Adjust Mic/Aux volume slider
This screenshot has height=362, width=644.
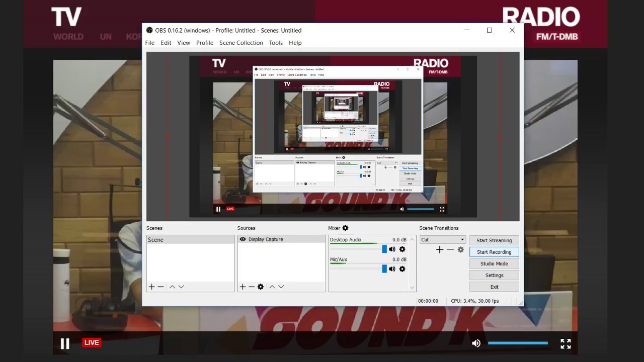tap(358, 269)
